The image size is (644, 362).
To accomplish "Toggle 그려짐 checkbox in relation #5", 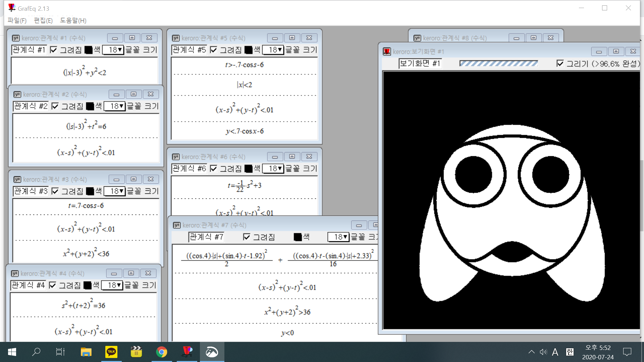I will tap(214, 50).
